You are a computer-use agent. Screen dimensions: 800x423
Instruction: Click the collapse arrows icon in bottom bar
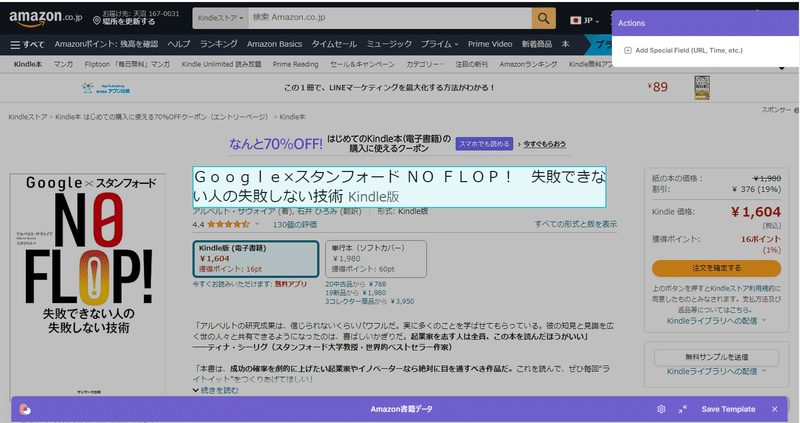[683, 409]
